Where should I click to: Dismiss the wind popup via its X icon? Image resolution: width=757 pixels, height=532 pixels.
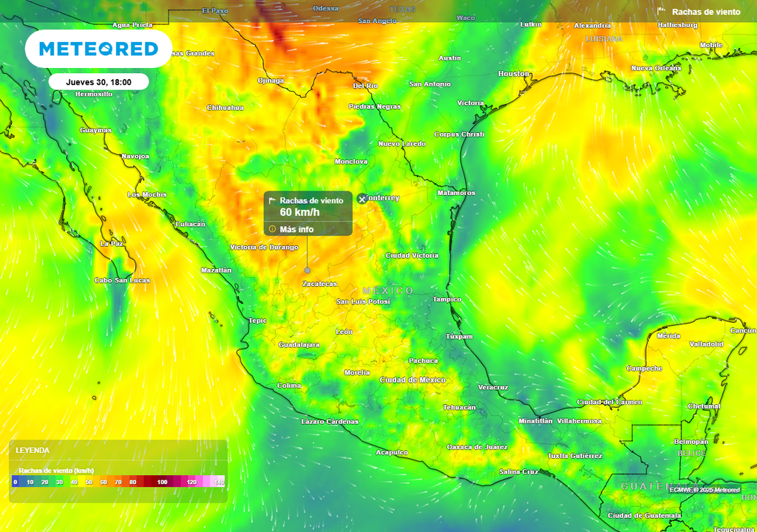coord(361,199)
